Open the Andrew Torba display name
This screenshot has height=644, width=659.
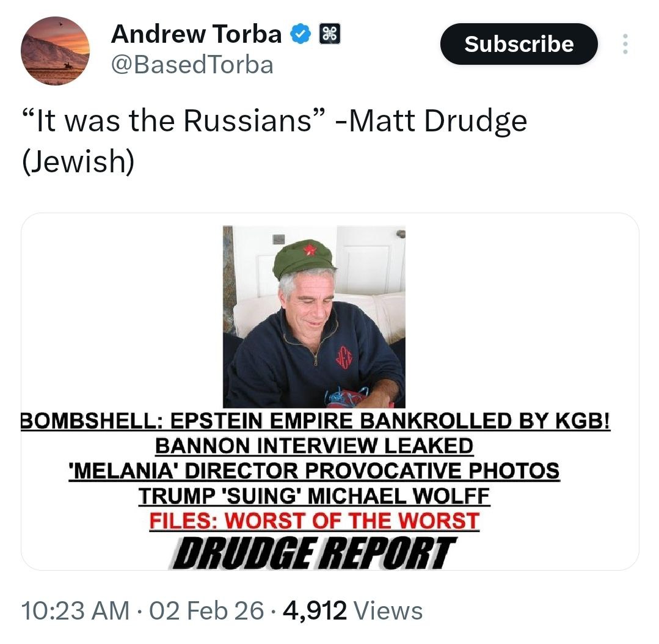click(196, 34)
